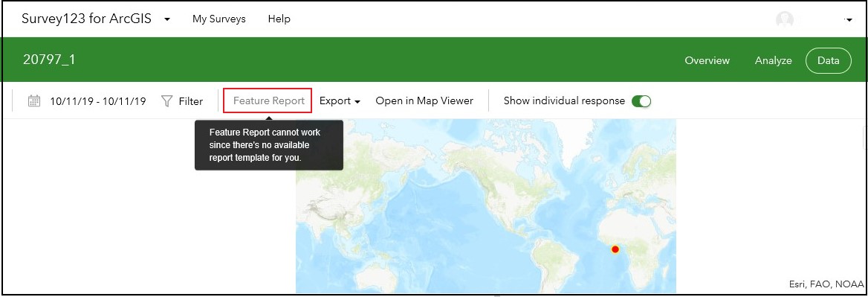Viewport: 868px width, 297px height.
Task: Click the Esri, FAO, NOAA attribution
Action: (826, 284)
